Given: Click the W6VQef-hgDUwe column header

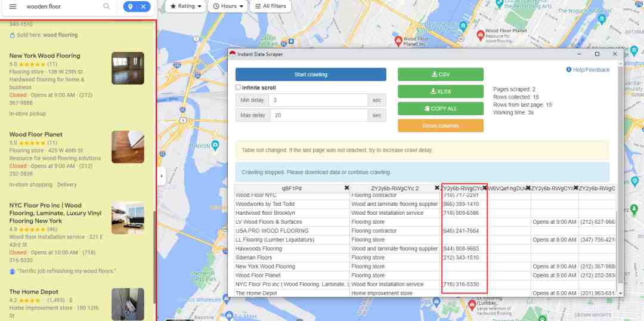Looking at the screenshot, I should (x=507, y=188).
